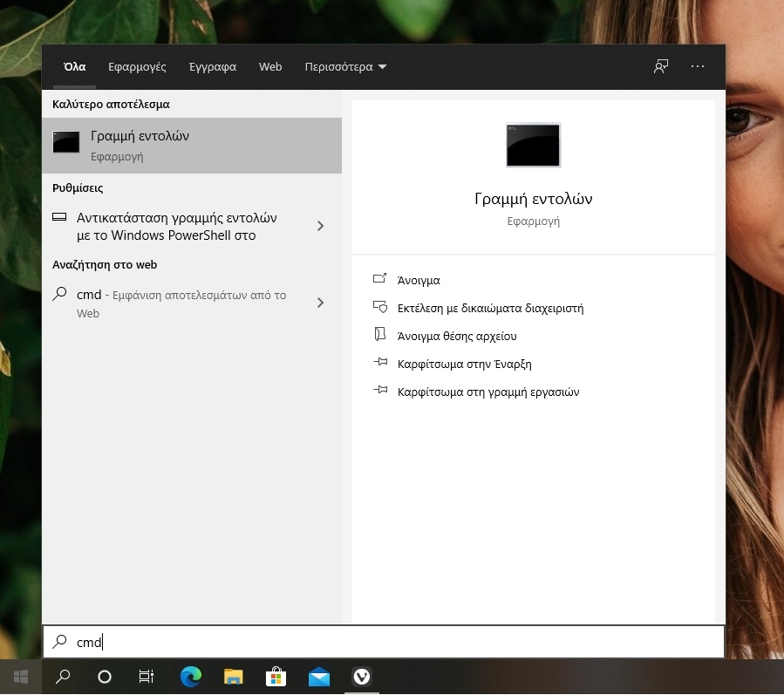Click Καρφίτσωμα στην Έναρξη

click(x=464, y=364)
